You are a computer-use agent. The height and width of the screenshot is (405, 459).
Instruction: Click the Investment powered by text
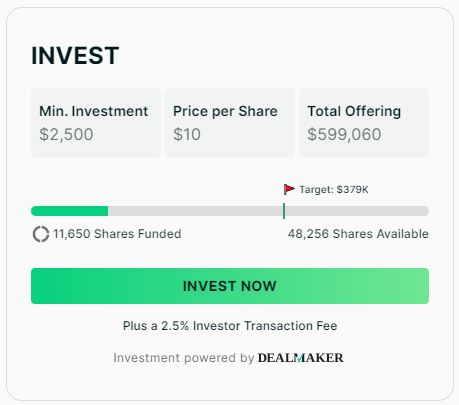(184, 358)
